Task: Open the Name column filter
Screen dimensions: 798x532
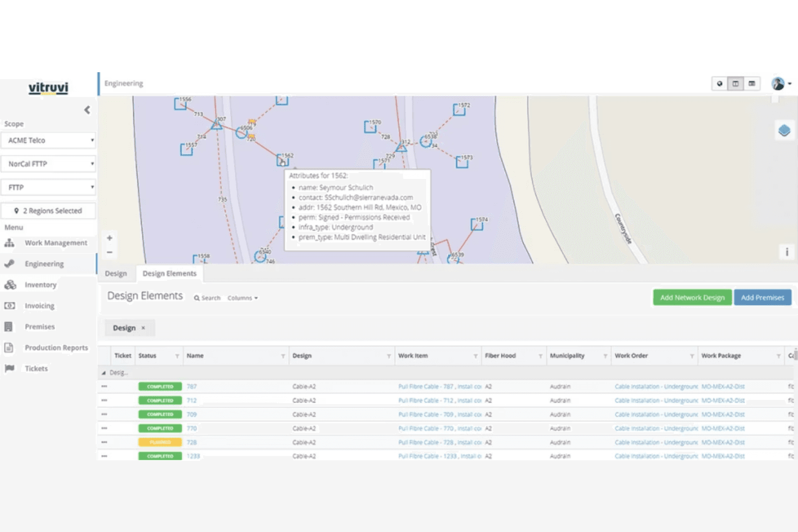Action: click(x=283, y=356)
